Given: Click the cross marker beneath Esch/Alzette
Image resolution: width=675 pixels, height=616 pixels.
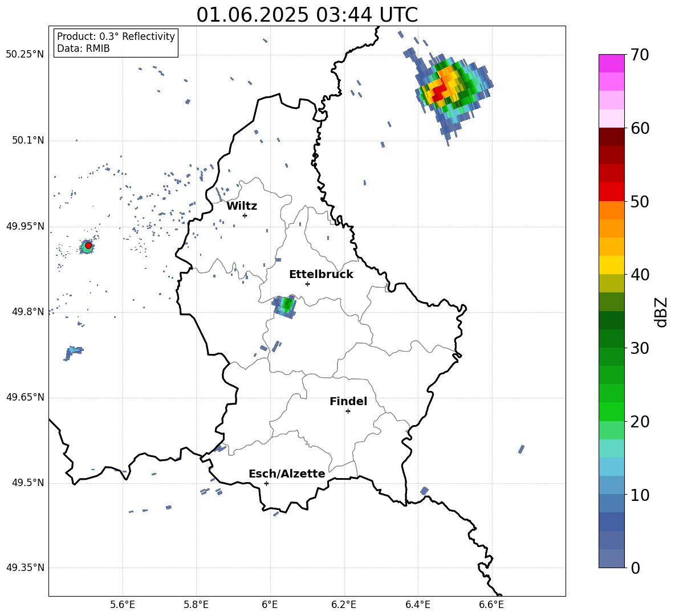Looking at the screenshot, I should (266, 483).
